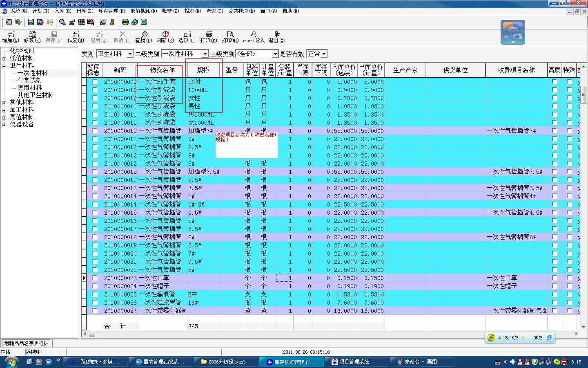
Task: Open the 报表(B) menu
Action: tap(192, 11)
